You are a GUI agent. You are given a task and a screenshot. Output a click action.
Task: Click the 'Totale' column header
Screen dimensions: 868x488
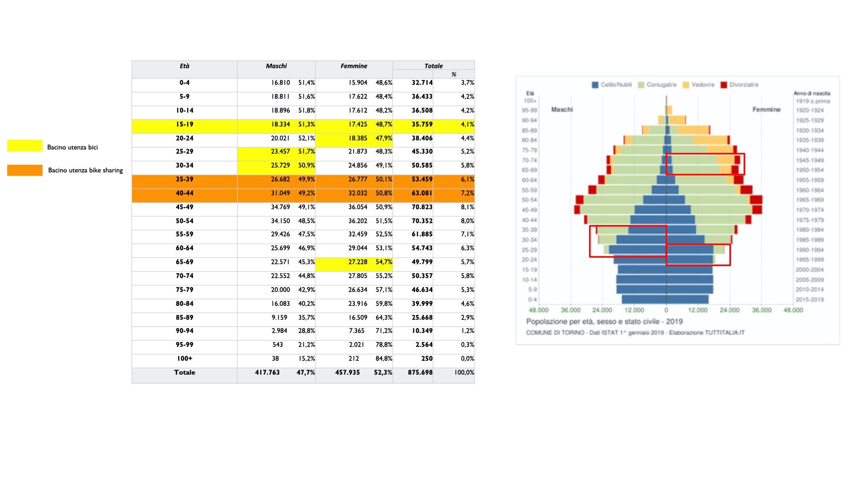tap(434, 66)
